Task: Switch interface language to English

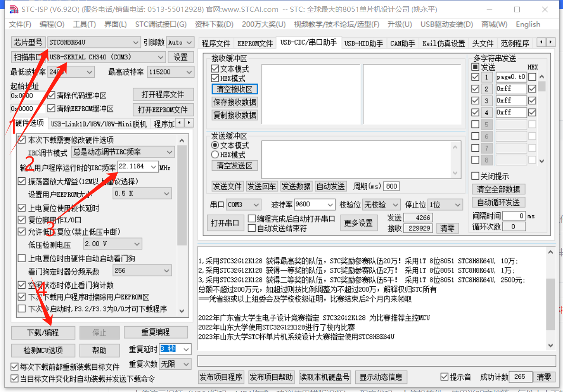Action: 528,24
